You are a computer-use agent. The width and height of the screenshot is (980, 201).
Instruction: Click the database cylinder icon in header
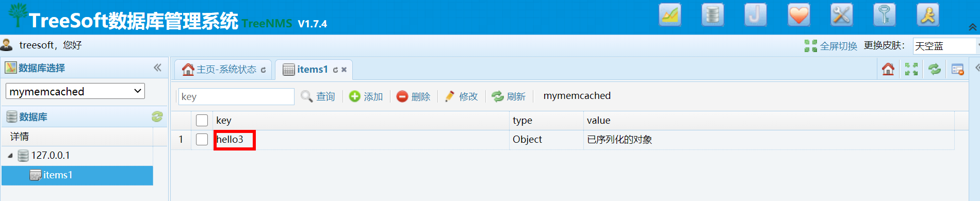point(712,15)
